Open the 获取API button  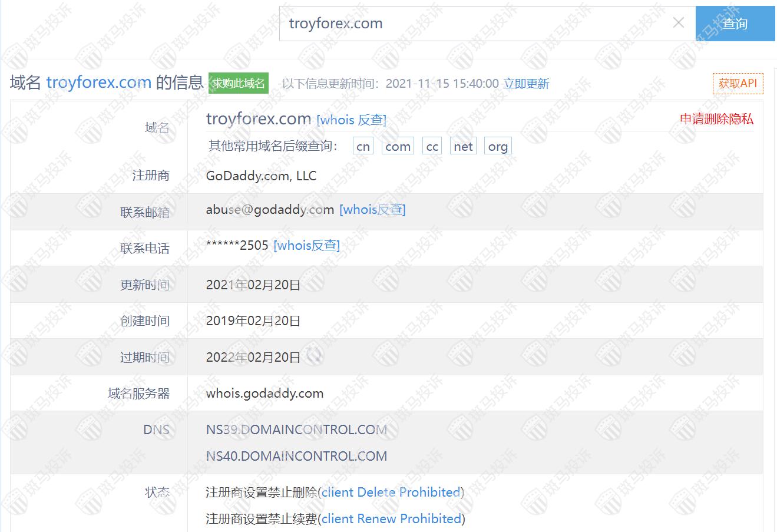coord(737,84)
